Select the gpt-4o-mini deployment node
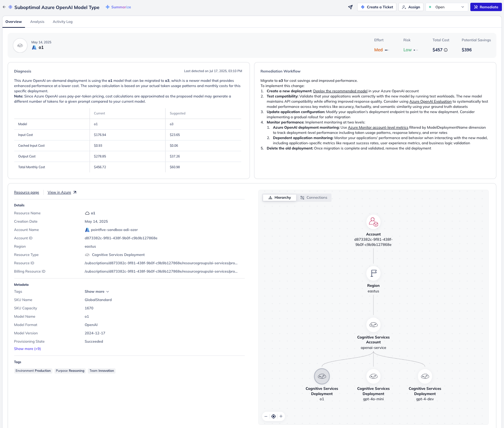Image resolution: width=504 pixels, height=428 pixels. (373, 376)
